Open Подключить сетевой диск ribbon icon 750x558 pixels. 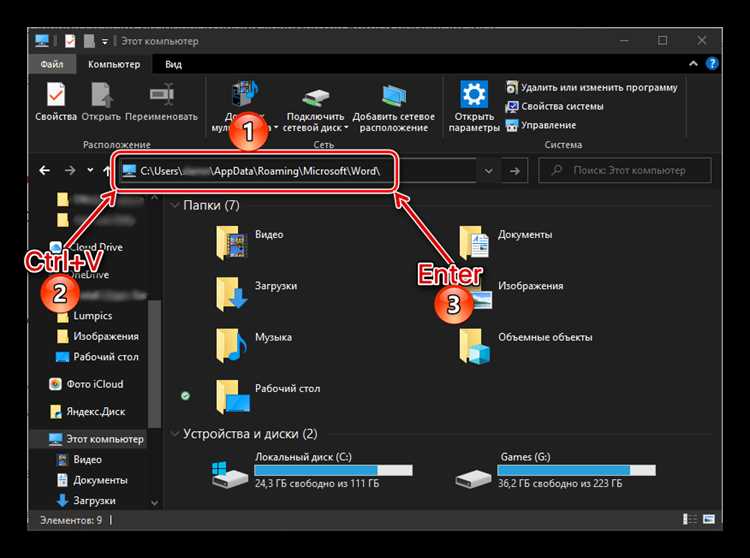tap(315, 97)
